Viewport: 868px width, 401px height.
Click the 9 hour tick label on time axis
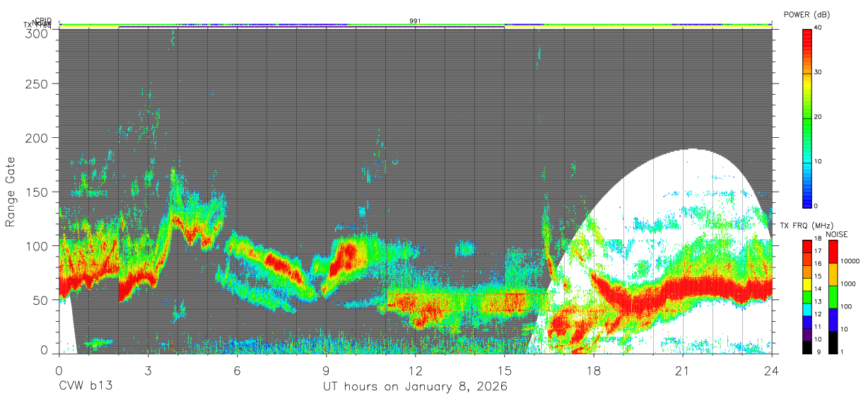coord(326,371)
